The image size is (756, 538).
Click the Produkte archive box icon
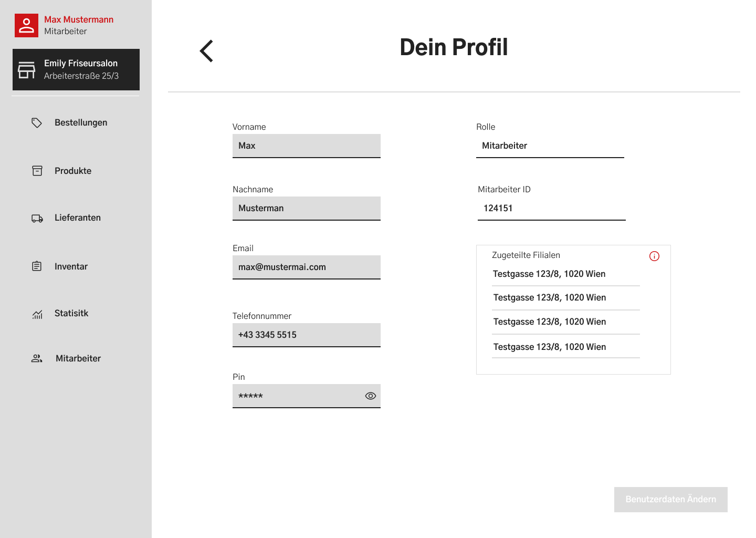(x=37, y=171)
